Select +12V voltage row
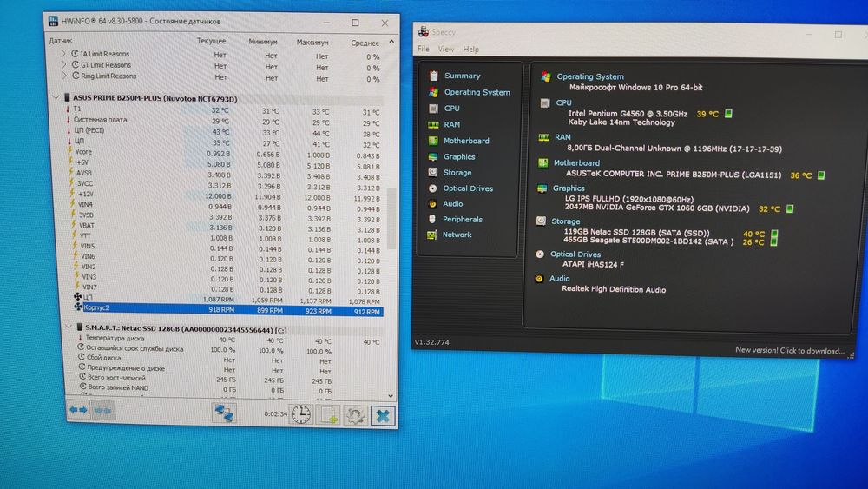Screen dimensions: 868x489 click(x=224, y=195)
